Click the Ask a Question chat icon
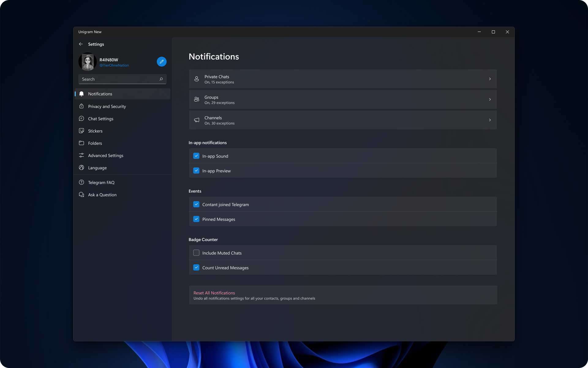This screenshot has height=368, width=588. 81,194
